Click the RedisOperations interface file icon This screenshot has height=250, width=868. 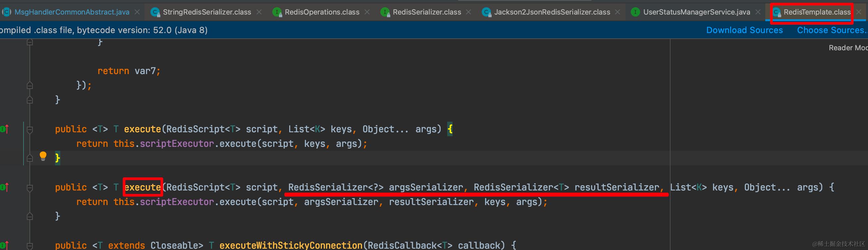click(x=277, y=12)
